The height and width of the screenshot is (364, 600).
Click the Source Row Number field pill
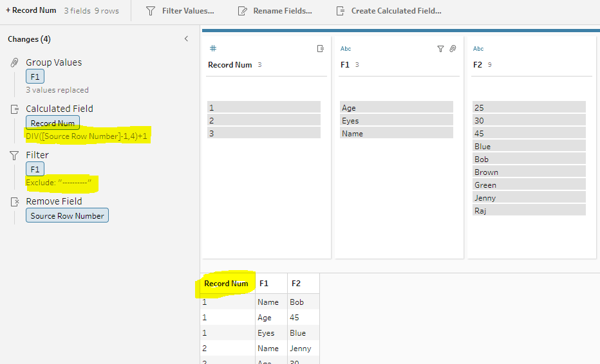tap(67, 216)
